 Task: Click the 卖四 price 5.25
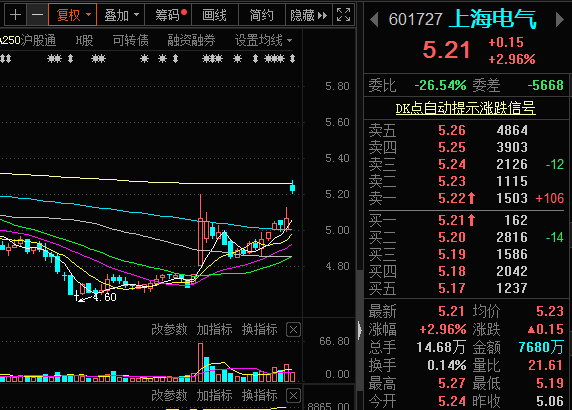pos(452,147)
